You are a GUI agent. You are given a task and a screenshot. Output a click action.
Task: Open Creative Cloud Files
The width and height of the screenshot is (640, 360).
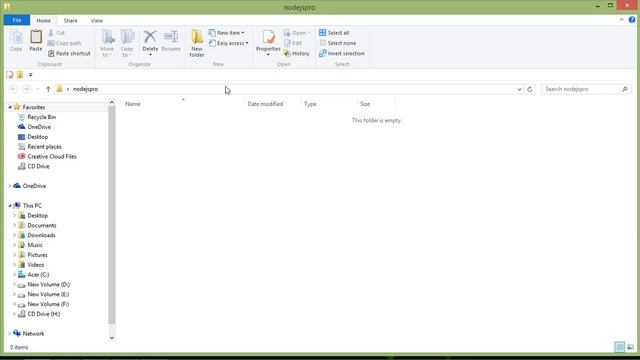click(52, 156)
